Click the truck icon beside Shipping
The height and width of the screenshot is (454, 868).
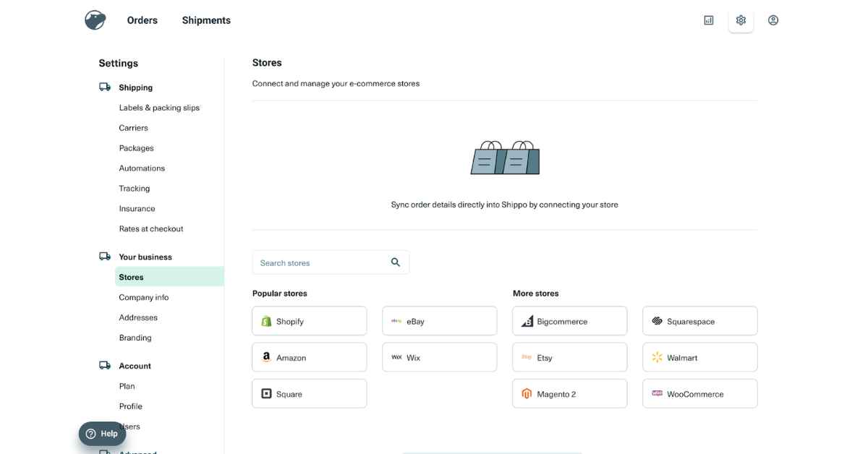pos(104,86)
